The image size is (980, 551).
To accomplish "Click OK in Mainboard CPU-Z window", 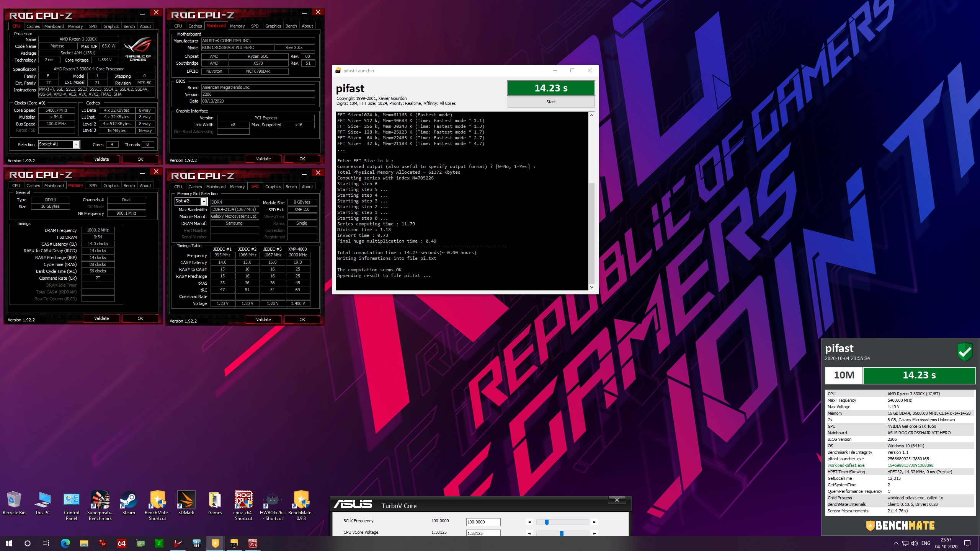I will pos(302,159).
